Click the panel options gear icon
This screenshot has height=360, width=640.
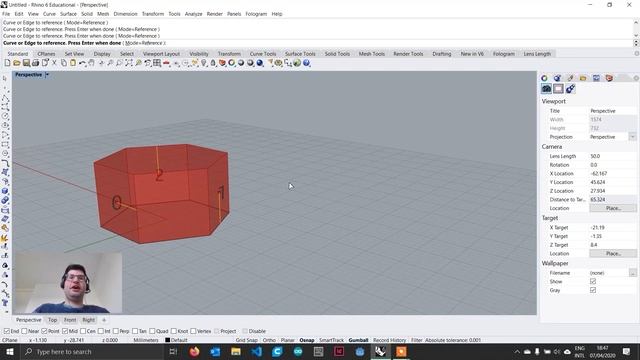click(636, 78)
